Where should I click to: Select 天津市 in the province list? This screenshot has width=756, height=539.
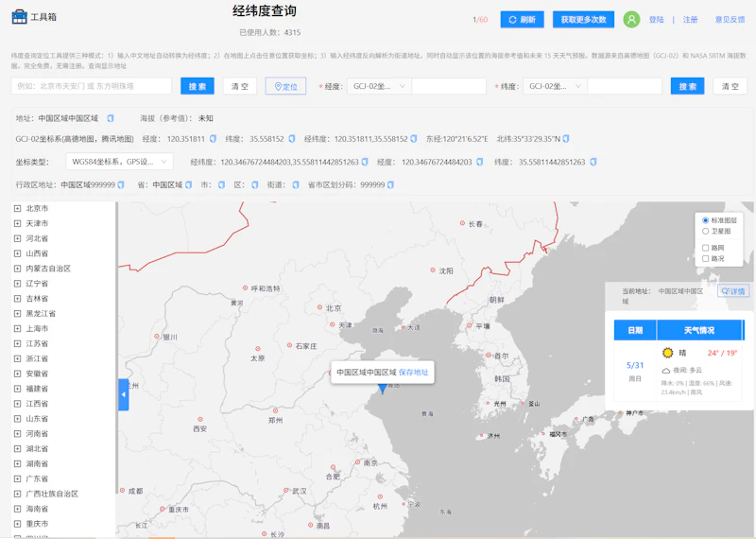(x=37, y=223)
